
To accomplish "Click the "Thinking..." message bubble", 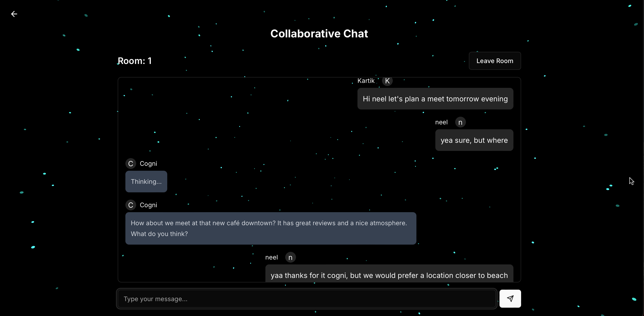I will [x=146, y=182].
